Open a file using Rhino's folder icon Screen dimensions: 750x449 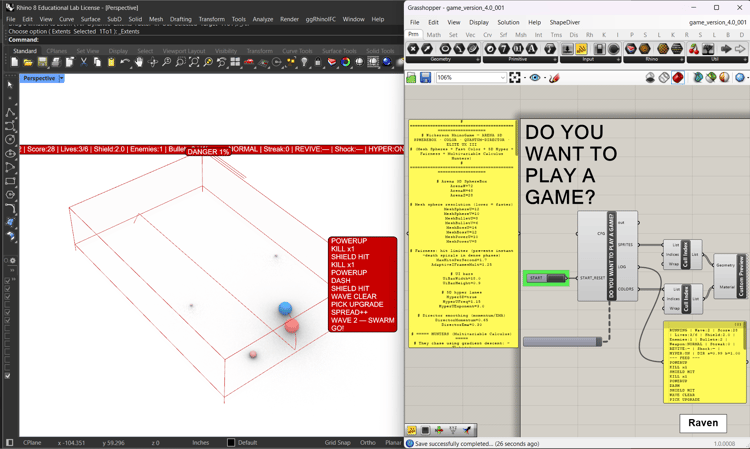tap(28, 62)
